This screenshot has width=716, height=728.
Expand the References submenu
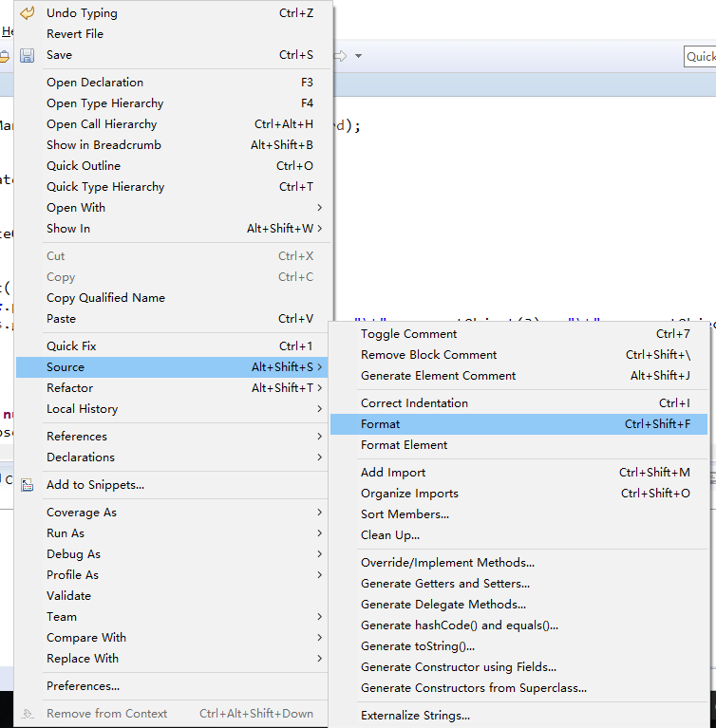pyautogui.click(x=173, y=436)
